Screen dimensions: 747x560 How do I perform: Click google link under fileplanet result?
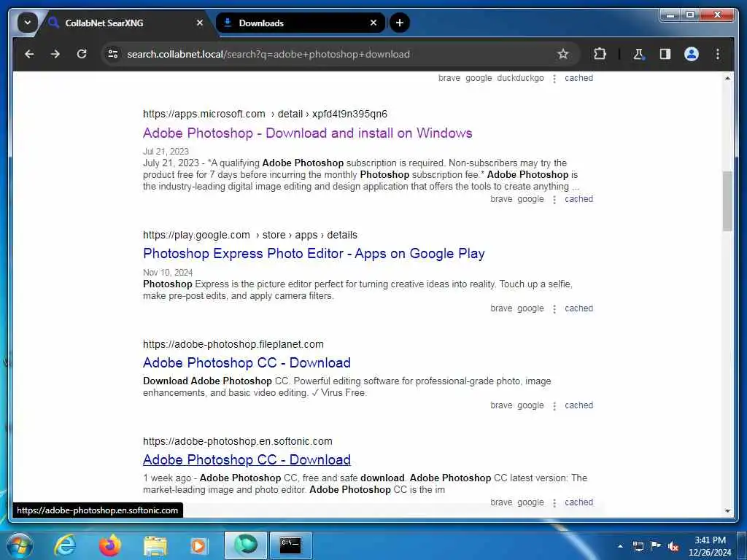coord(530,405)
